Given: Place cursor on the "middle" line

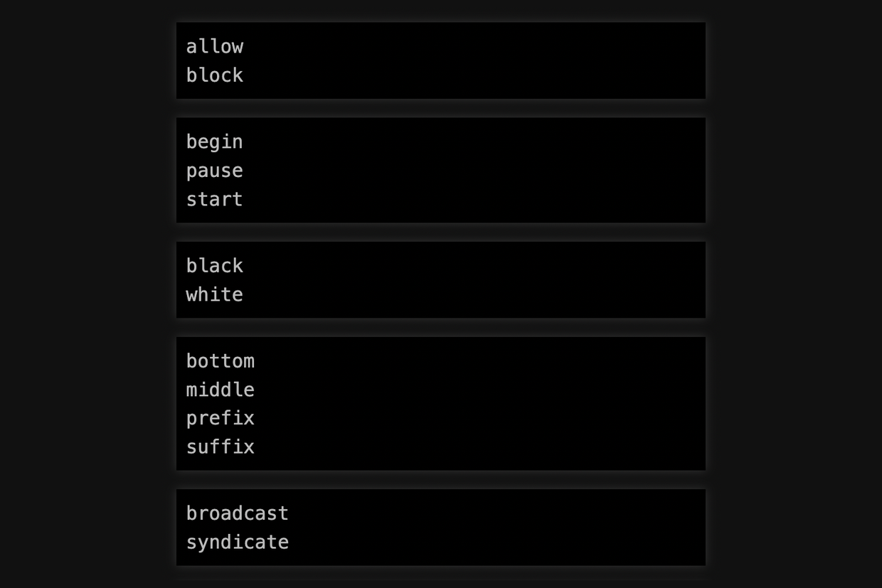Looking at the screenshot, I should pyautogui.click(x=220, y=390).
